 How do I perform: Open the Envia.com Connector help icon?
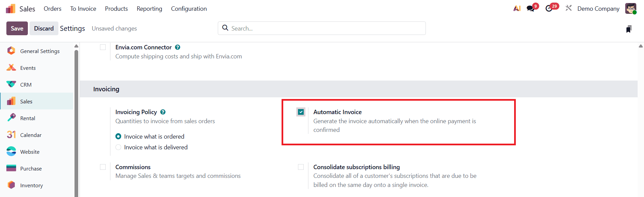click(x=178, y=47)
